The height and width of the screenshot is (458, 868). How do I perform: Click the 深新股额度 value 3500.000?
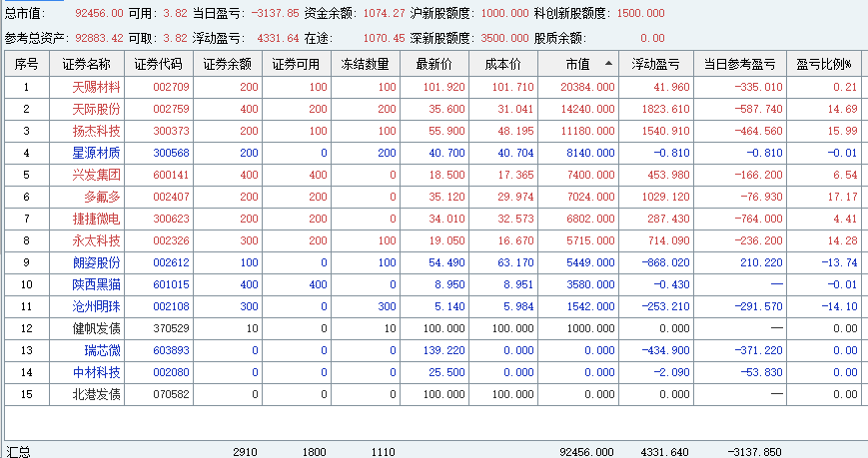point(504,38)
